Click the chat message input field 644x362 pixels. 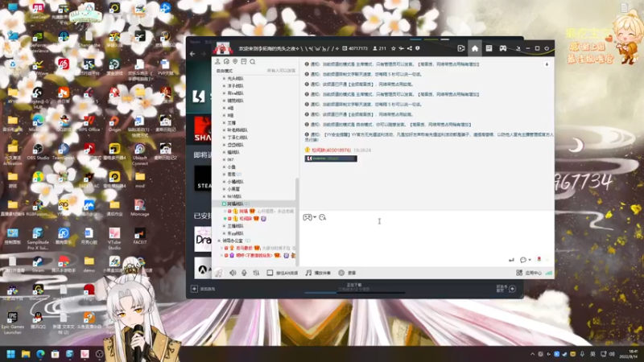[x=427, y=238]
